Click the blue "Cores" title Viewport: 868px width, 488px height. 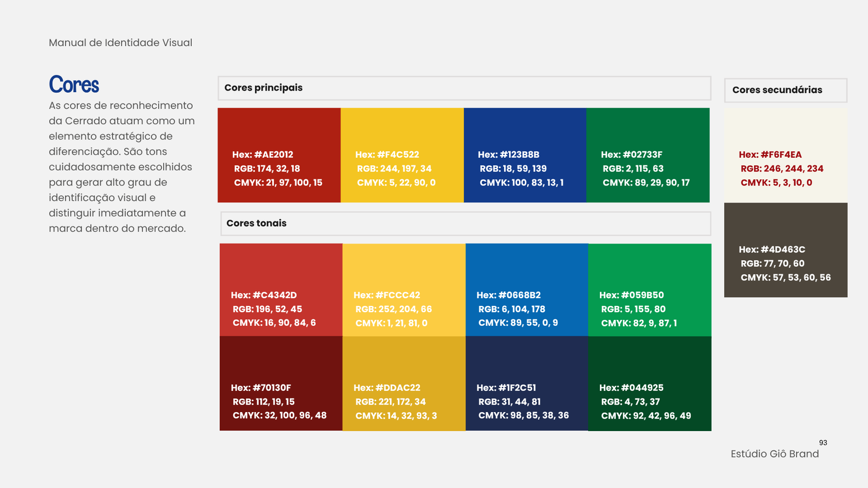74,85
